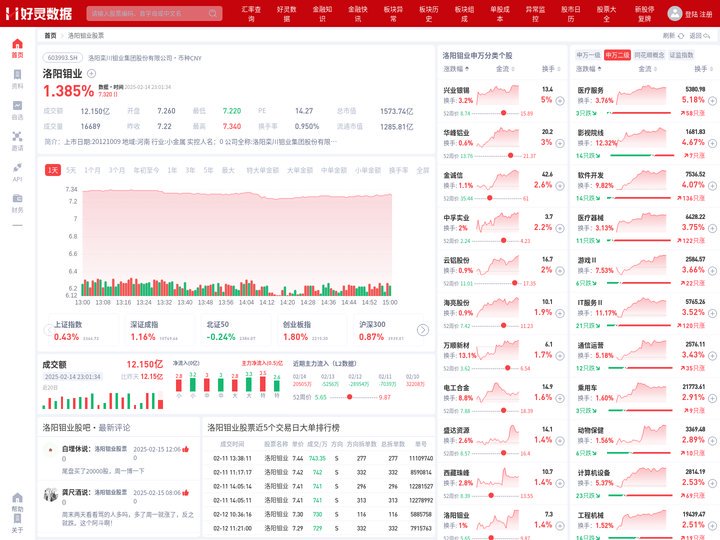Viewport: 720px width, 540px height.
Task: Click plus icon on 软件开发 sector row
Action: coord(712,186)
